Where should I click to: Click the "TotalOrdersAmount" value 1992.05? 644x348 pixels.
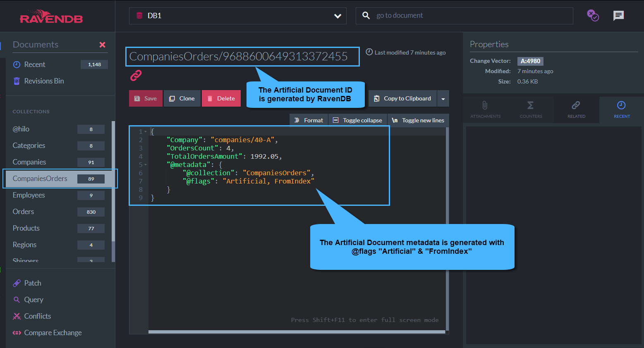coord(264,157)
